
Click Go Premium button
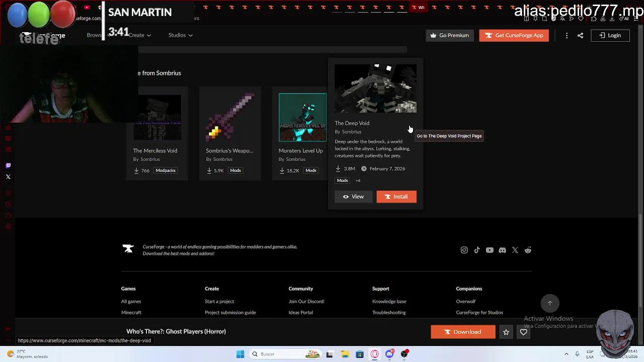click(450, 35)
